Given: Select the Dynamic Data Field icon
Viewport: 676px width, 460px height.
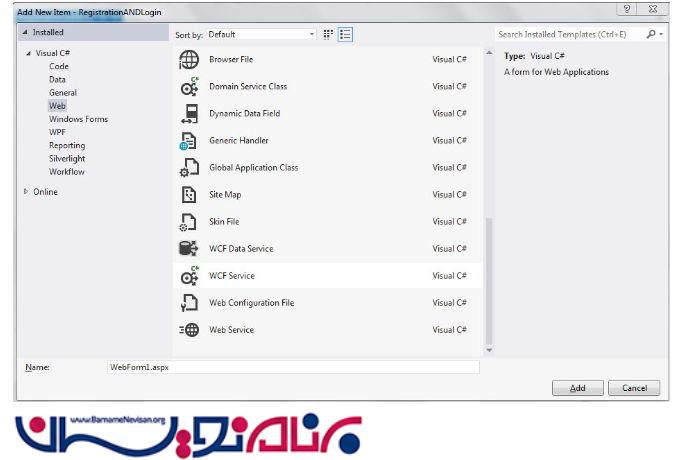Looking at the screenshot, I should tap(189, 113).
